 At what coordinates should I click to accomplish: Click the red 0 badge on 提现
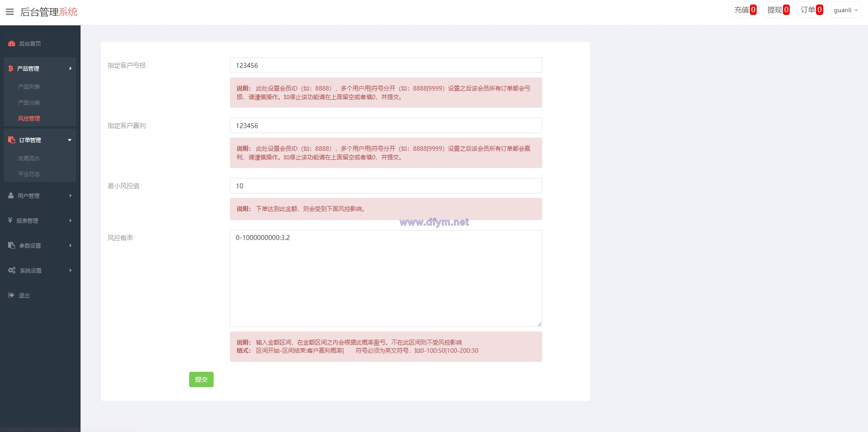pos(786,10)
